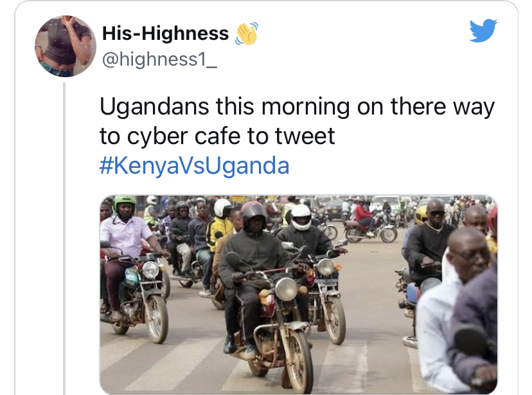Tap the foreground man in white hoodie
This screenshot has width=532, height=395.
point(451,306)
